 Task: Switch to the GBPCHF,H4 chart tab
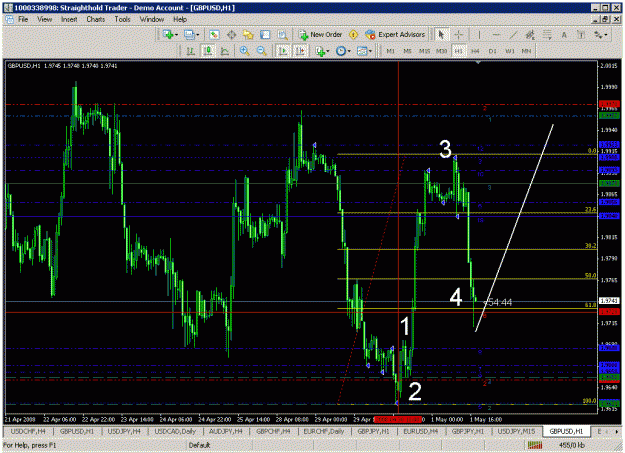[273, 431]
